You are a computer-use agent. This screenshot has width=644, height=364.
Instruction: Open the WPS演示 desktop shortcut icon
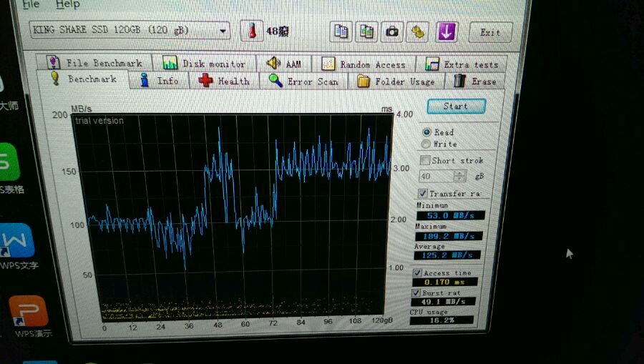29,310
